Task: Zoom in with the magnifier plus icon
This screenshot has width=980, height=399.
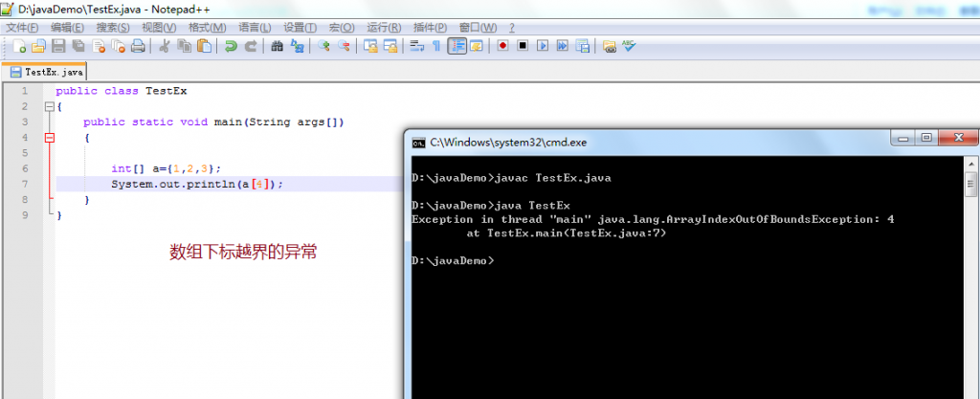Action: coord(323,46)
